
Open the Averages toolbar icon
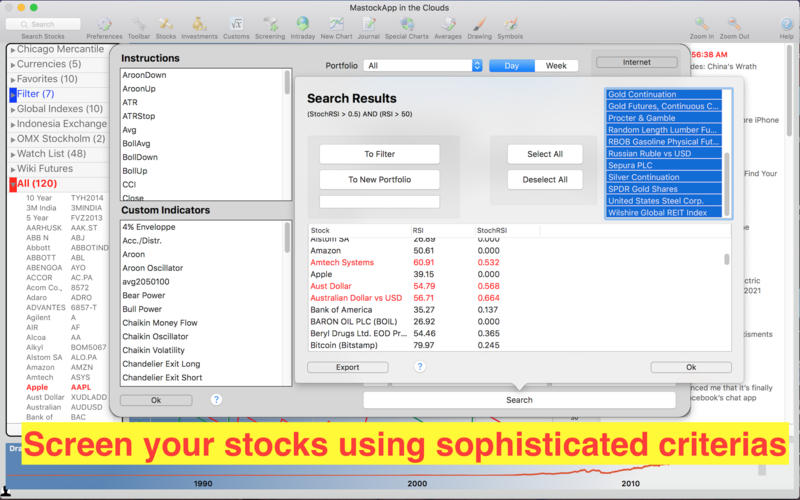(447, 24)
